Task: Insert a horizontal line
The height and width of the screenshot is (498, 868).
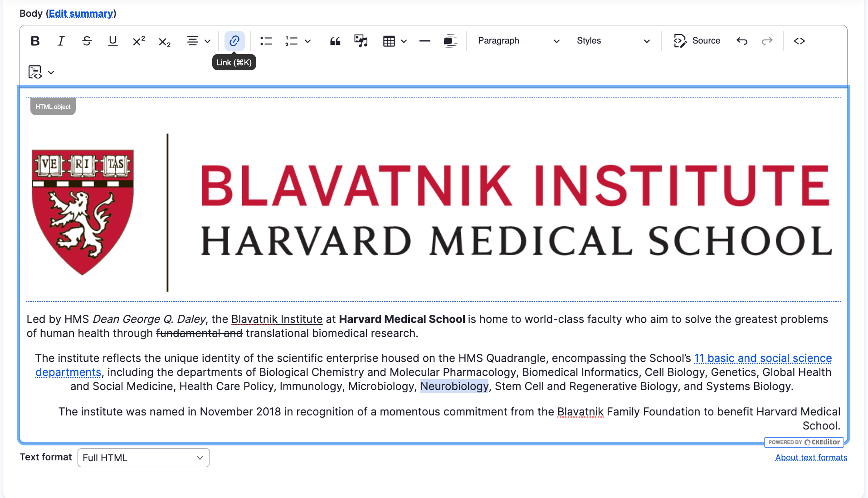Action: 425,41
